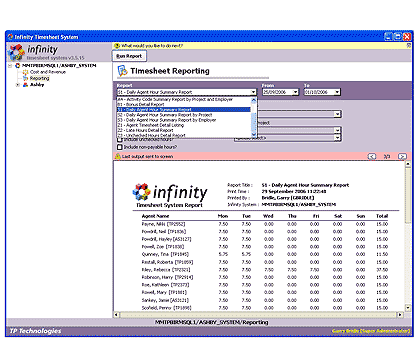Click the 'Robinson, Harry' report row name
Viewport: 420px width, 363px height.
(167, 277)
